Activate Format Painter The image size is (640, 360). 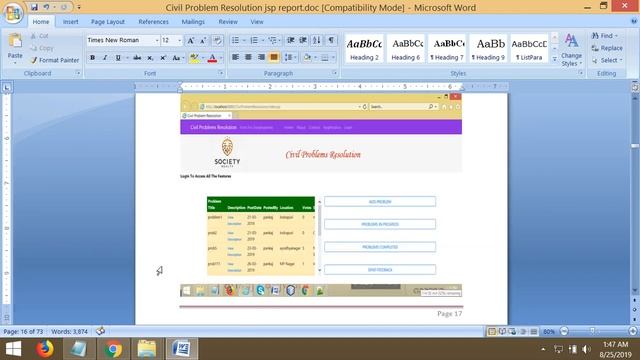click(55, 60)
